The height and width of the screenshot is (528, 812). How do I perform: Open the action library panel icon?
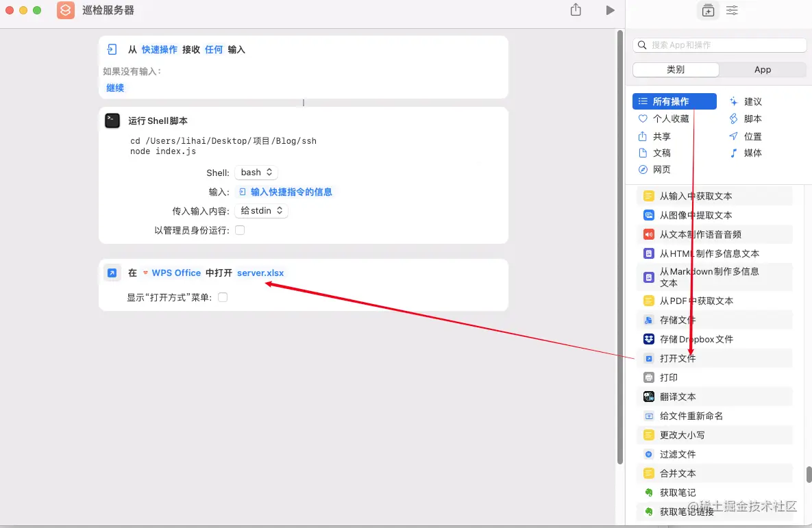pyautogui.click(x=708, y=10)
